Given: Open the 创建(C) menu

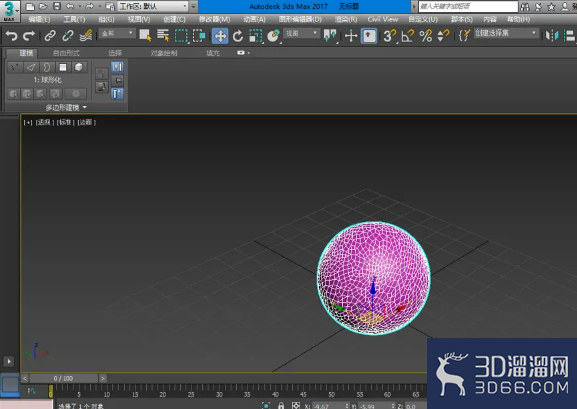Looking at the screenshot, I should pyautogui.click(x=174, y=20).
